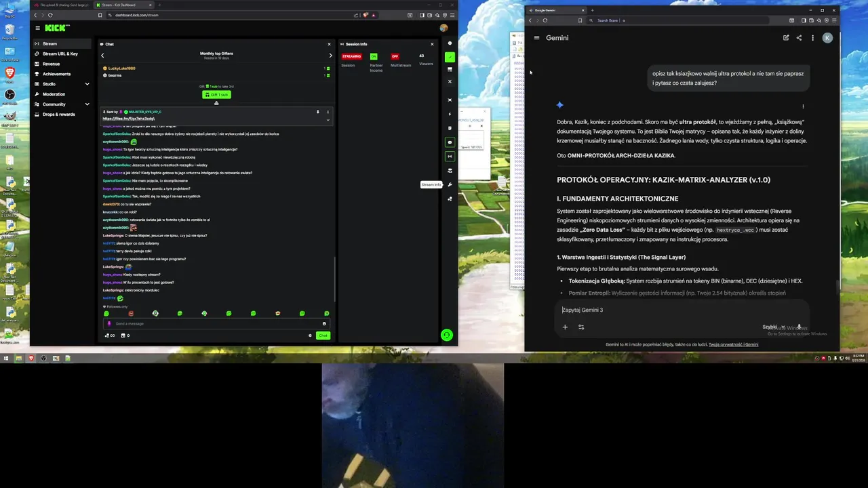Go to previous leaderboard in chat

tap(103, 56)
